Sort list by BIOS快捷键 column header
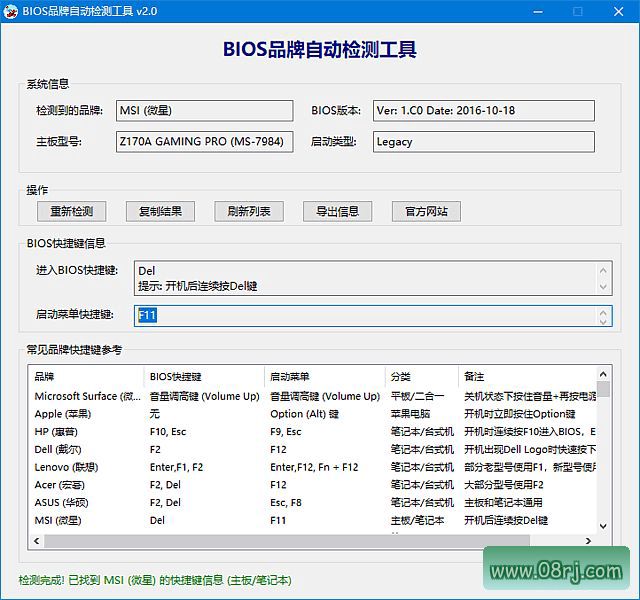 click(x=204, y=376)
